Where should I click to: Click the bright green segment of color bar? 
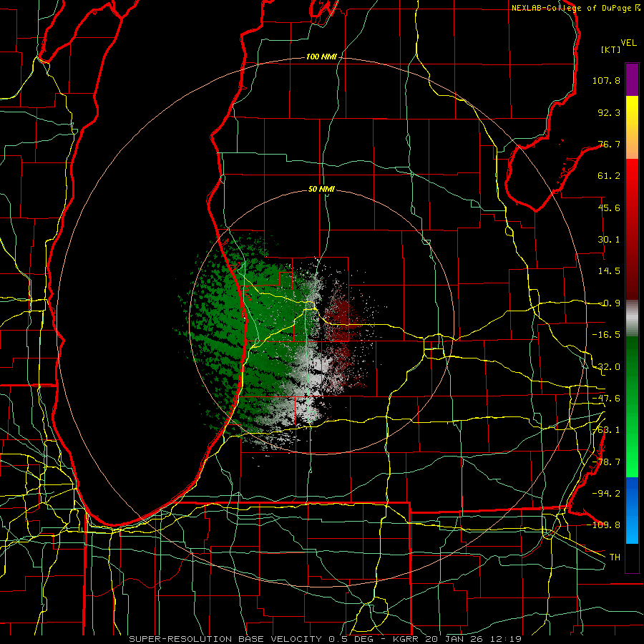coord(632,406)
